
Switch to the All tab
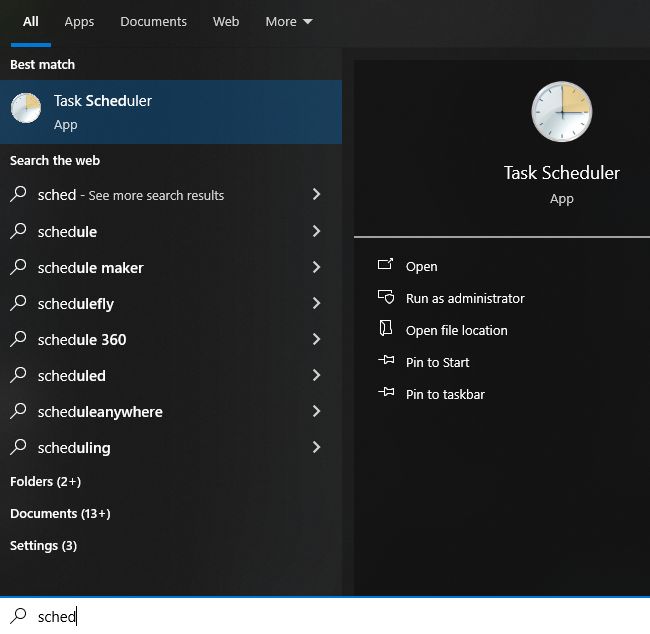[x=31, y=22]
